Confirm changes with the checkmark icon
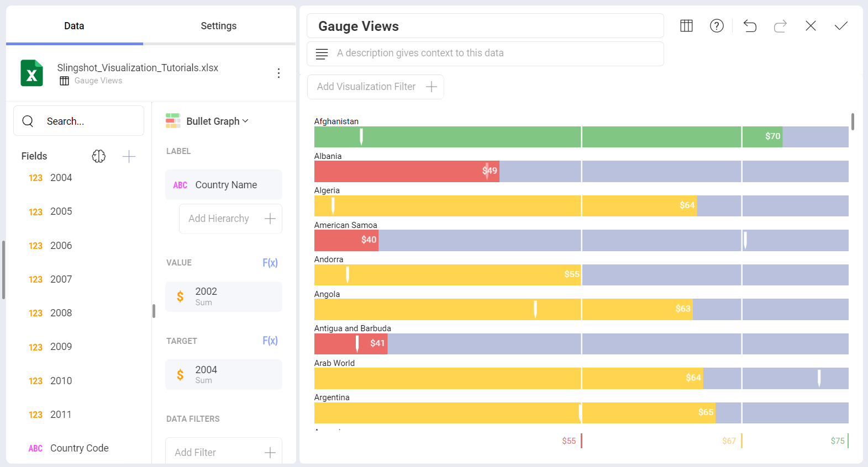This screenshot has width=868, height=467. [x=841, y=26]
